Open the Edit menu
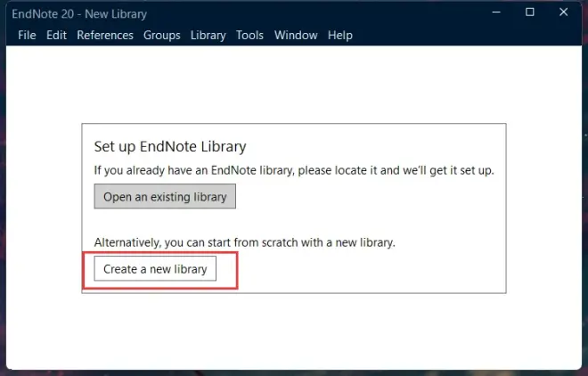The image size is (588, 376). (56, 36)
